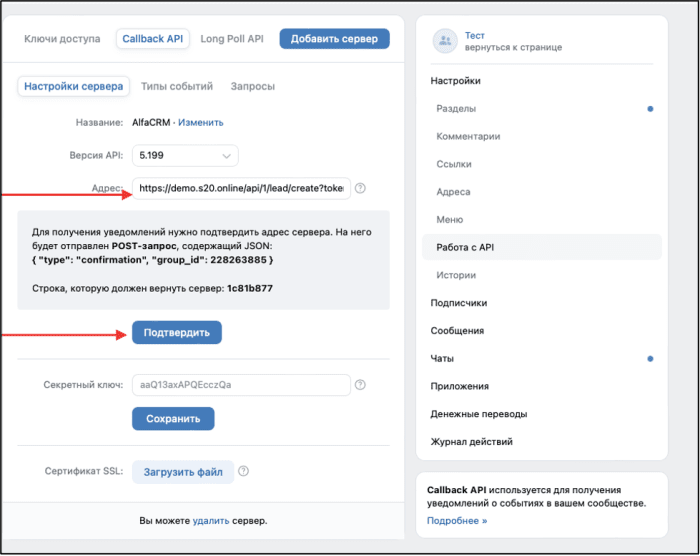Click the удалить link to remove the server
The height and width of the screenshot is (556, 700).
tap(211, 521)
